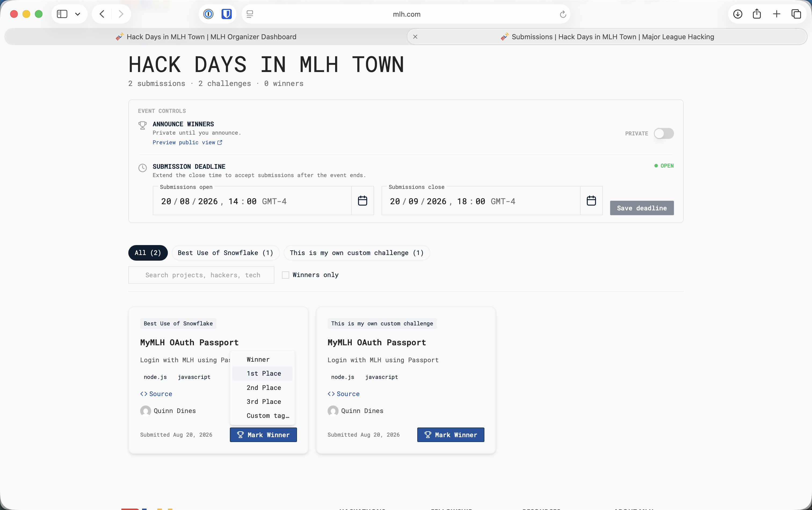Open calendar picker for Submissions close
The image size is (812, 510).
coord(591,201)
